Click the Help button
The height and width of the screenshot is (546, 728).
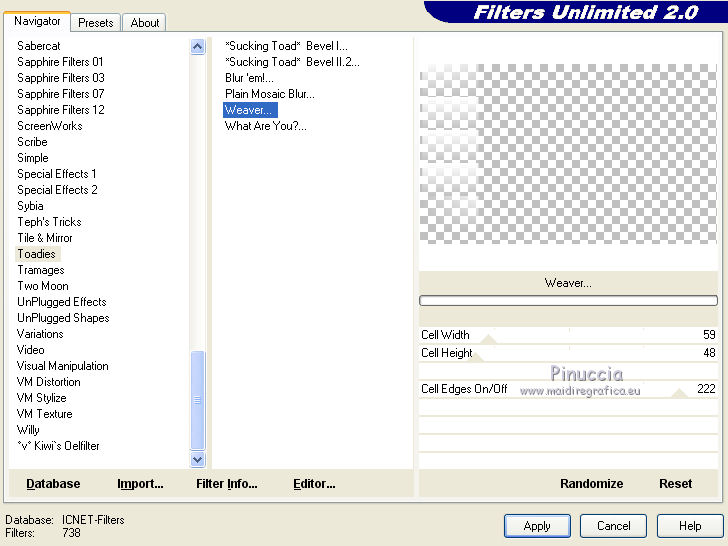coord(690,526)
